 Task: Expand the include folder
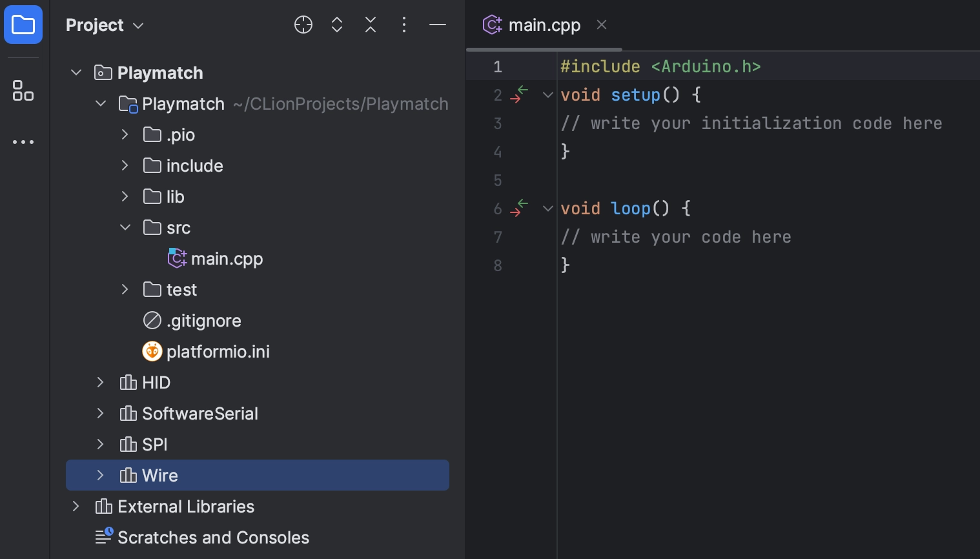click(x=125, y=165)
